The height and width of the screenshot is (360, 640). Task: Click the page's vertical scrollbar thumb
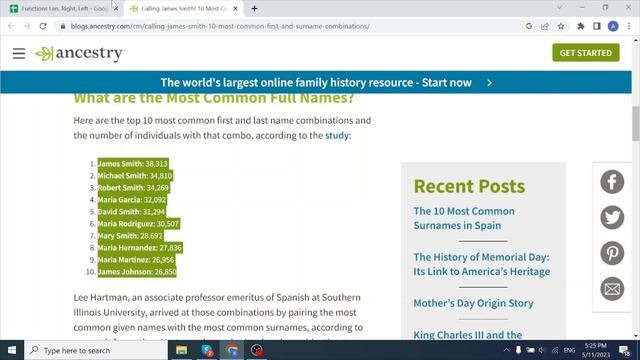tap(636, 123)
